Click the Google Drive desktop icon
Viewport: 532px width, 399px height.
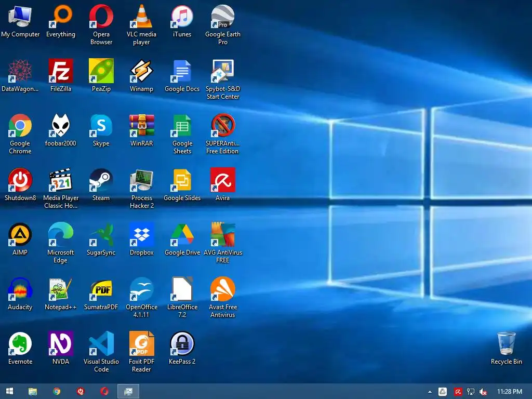182,239
